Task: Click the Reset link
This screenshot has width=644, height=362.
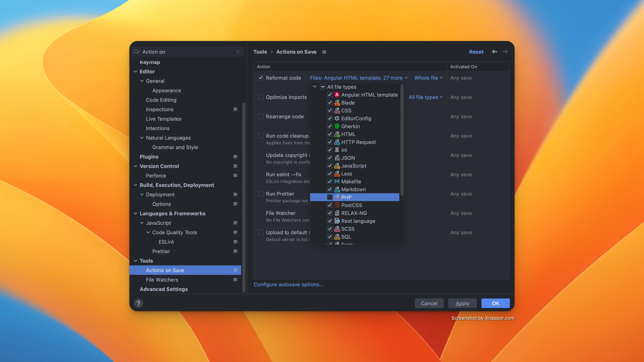Action: [x=476, y=52]
